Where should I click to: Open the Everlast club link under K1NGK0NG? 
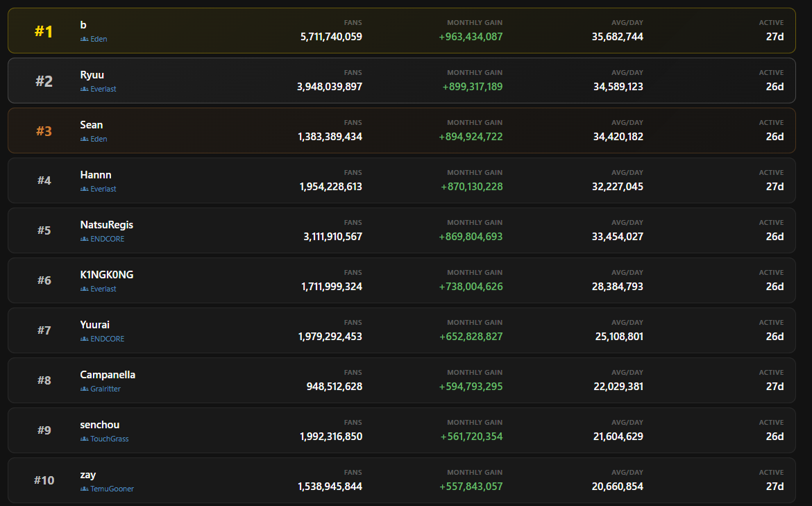pyautogui.click(x=103, y=289)
